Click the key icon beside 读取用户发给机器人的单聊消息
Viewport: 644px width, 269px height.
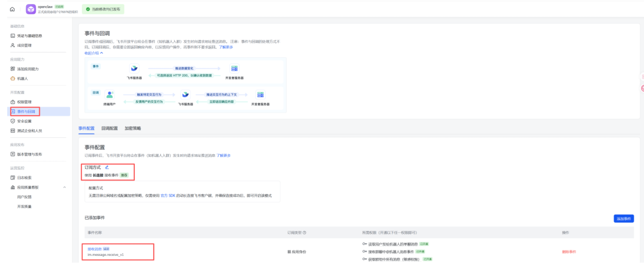coord(365,244)
